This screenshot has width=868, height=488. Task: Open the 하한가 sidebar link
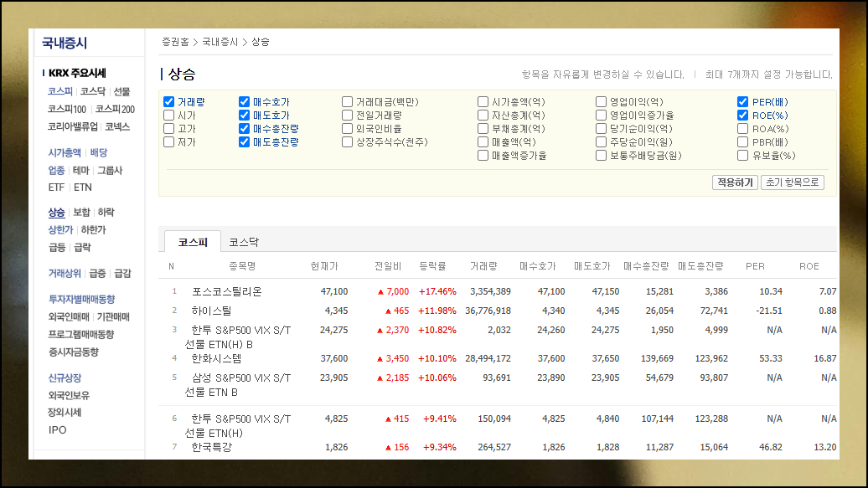pyautogui.click(x=93, y=229)
